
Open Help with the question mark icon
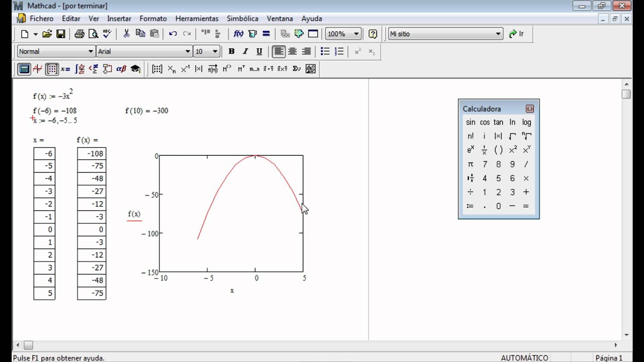[x=373, y=34]
